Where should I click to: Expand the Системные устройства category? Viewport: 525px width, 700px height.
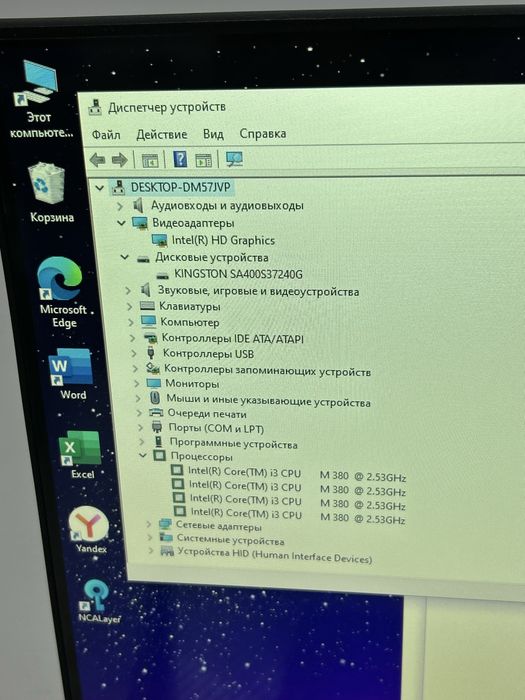(150, 538)
